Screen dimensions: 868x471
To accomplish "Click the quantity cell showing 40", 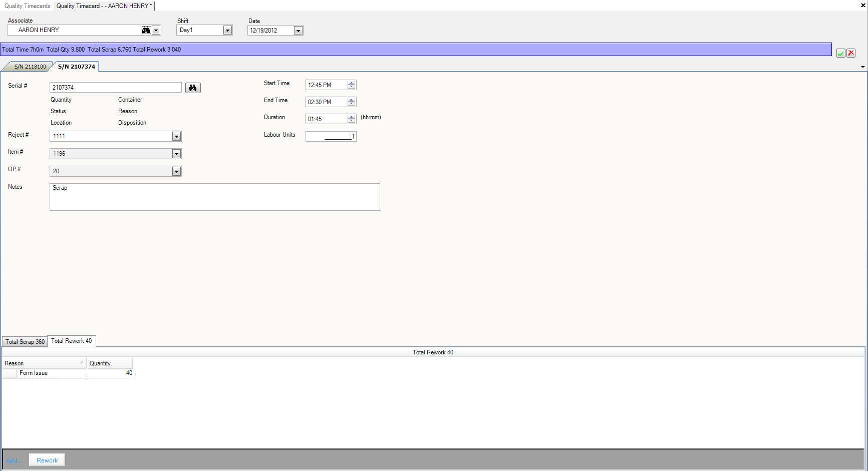I will click(x=110, y=373).
